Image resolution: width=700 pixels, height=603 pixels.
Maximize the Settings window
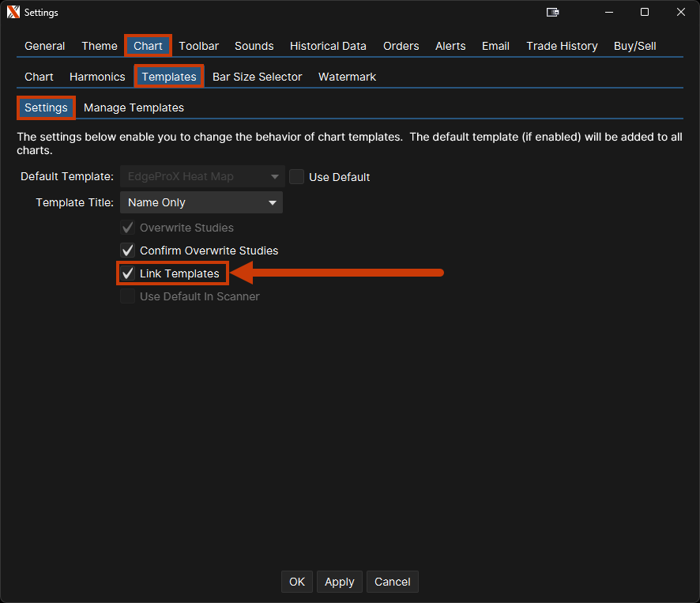[645, 13]
